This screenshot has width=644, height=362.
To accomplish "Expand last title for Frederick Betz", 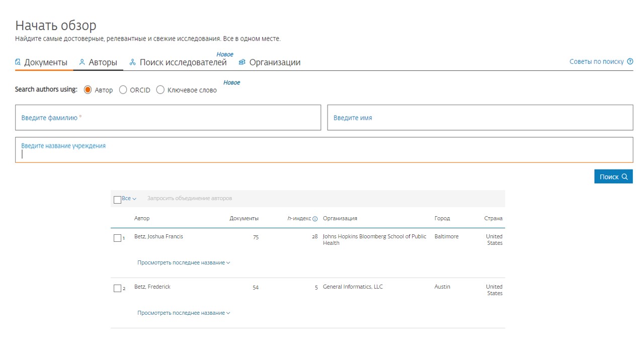I will point(184,313).
